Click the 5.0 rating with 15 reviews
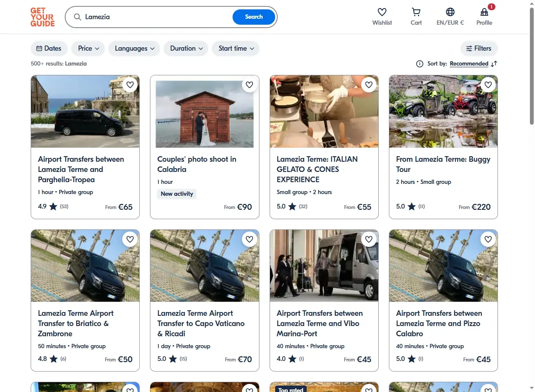 tap(173, 359)
